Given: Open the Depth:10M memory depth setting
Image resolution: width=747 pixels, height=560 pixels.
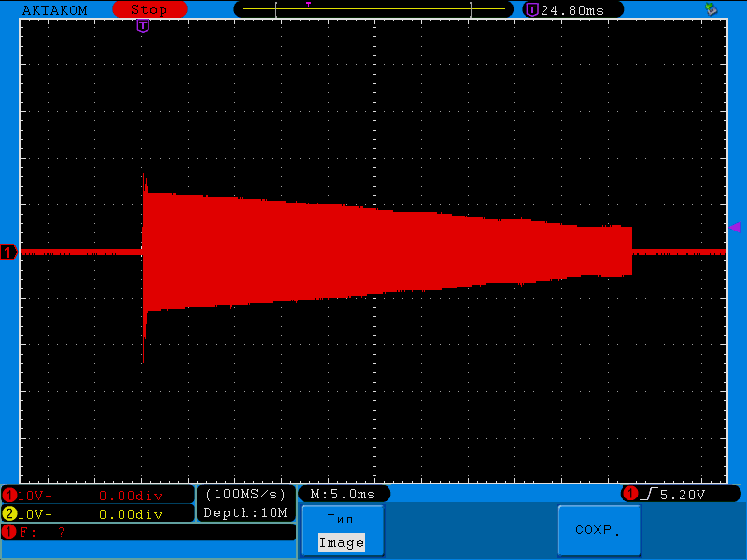Looking at the screenshot, I should point(246,512).
